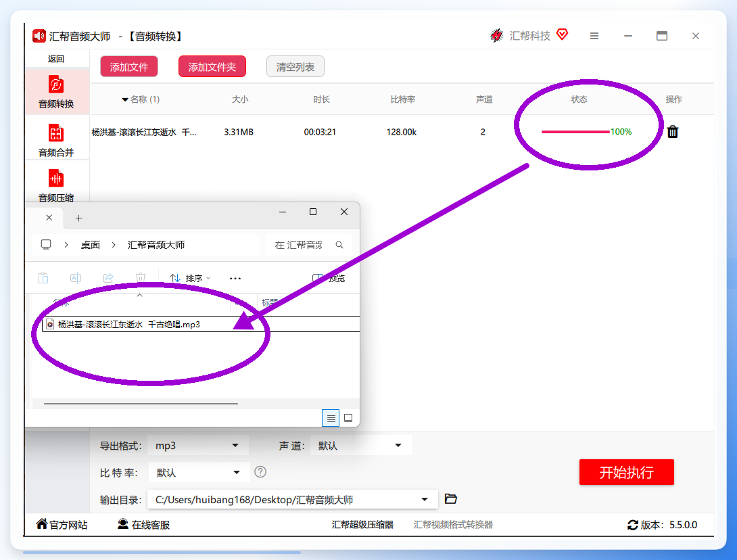Viewport: 737px width, 560px height.
Task: Sort list by 名称 (1) column header
Action: [141, 99]
